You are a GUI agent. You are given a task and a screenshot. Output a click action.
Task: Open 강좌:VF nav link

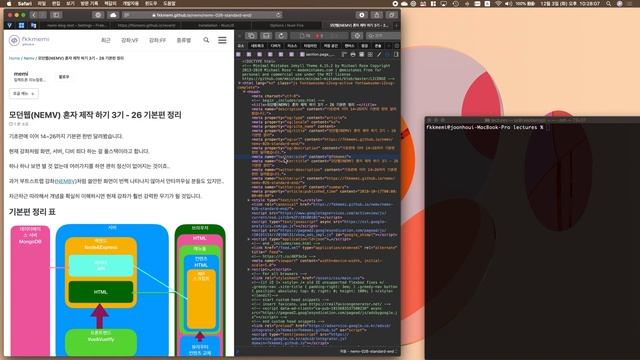(129, 40)
